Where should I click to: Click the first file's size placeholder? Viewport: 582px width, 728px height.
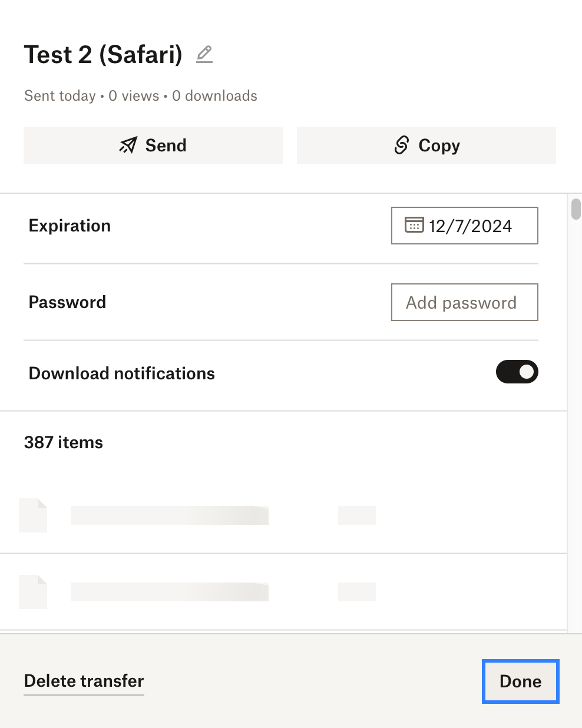tap(356, 515)
